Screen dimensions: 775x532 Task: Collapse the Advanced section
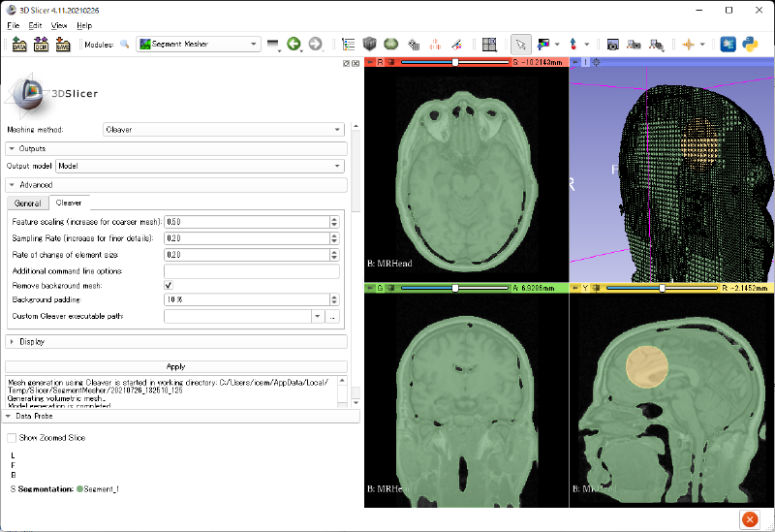[x=37, y=184]
